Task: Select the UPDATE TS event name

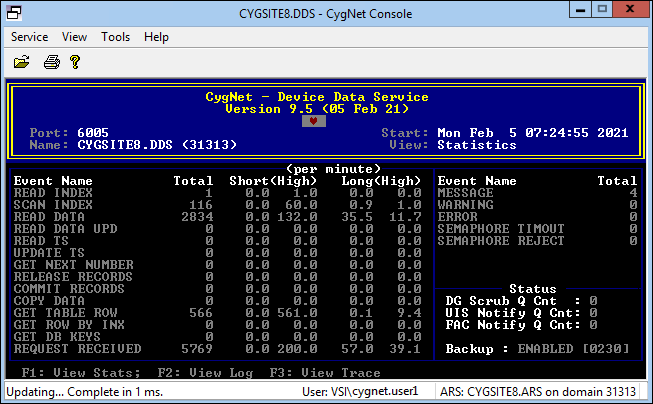Action: click(49, 253)
